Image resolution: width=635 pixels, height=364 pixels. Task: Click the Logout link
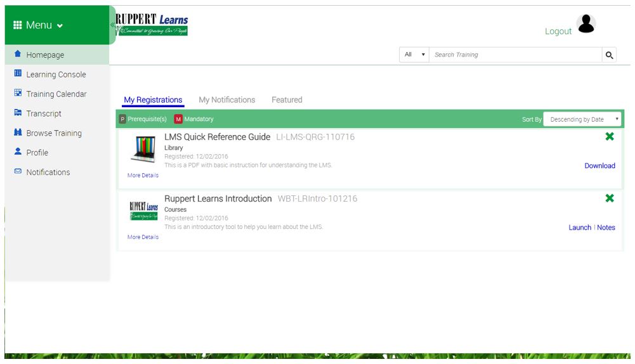click(558, 31)
